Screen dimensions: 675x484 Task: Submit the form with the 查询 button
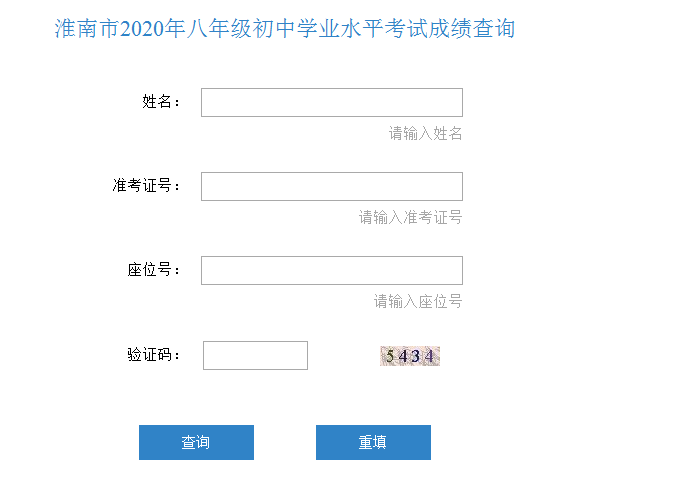tap(196, 442)
